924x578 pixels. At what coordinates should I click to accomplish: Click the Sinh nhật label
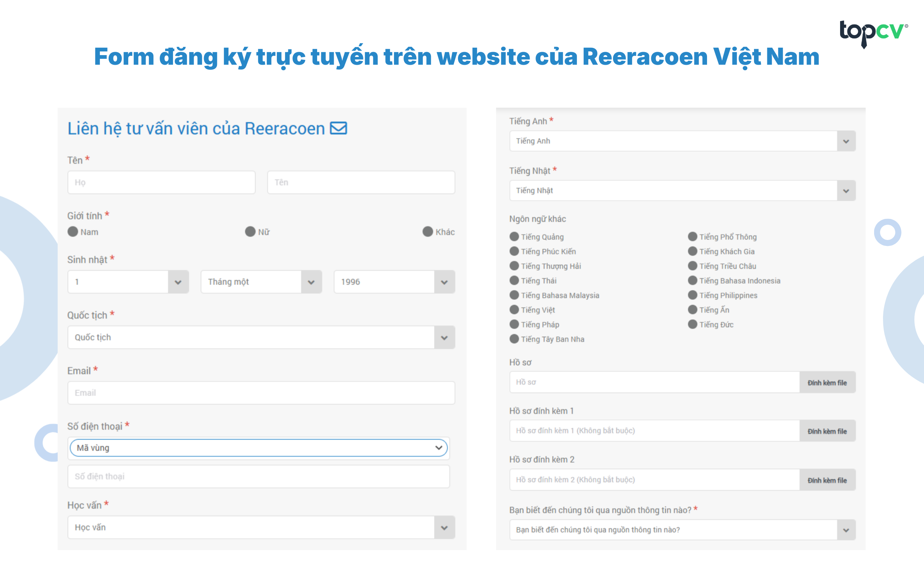87,260
